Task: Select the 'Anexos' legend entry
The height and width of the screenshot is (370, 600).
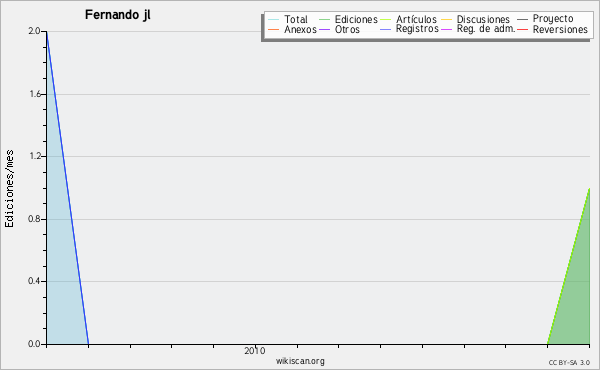Action: [300, 29]
